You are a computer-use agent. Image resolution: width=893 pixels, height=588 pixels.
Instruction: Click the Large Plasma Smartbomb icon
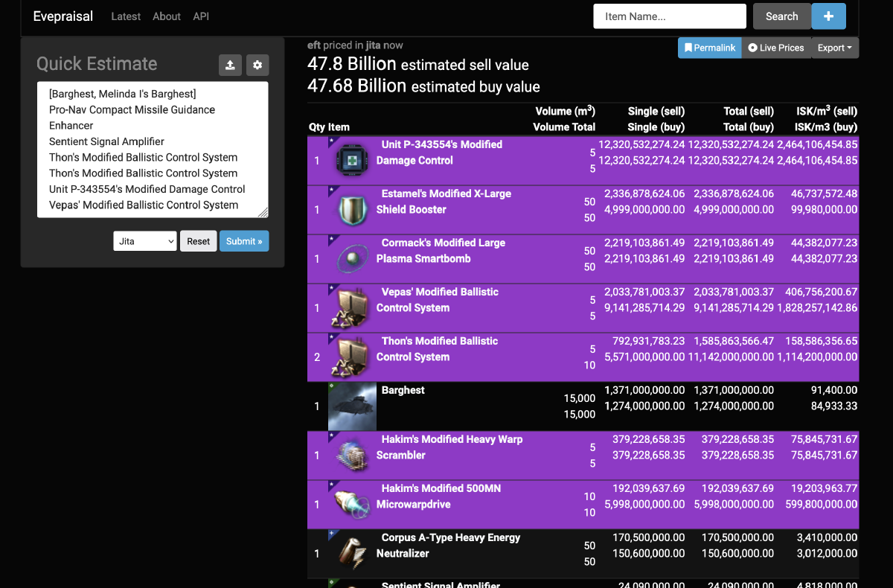351,258
